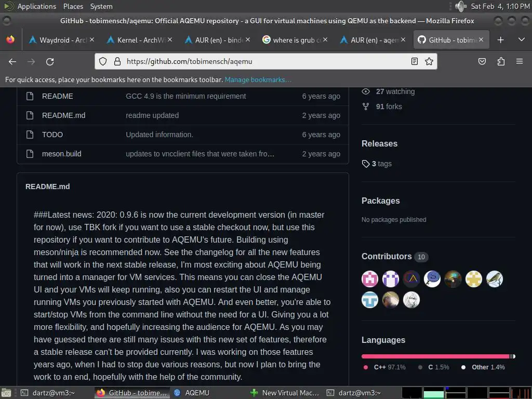Open the Packages heading link

tap(381, 201)
